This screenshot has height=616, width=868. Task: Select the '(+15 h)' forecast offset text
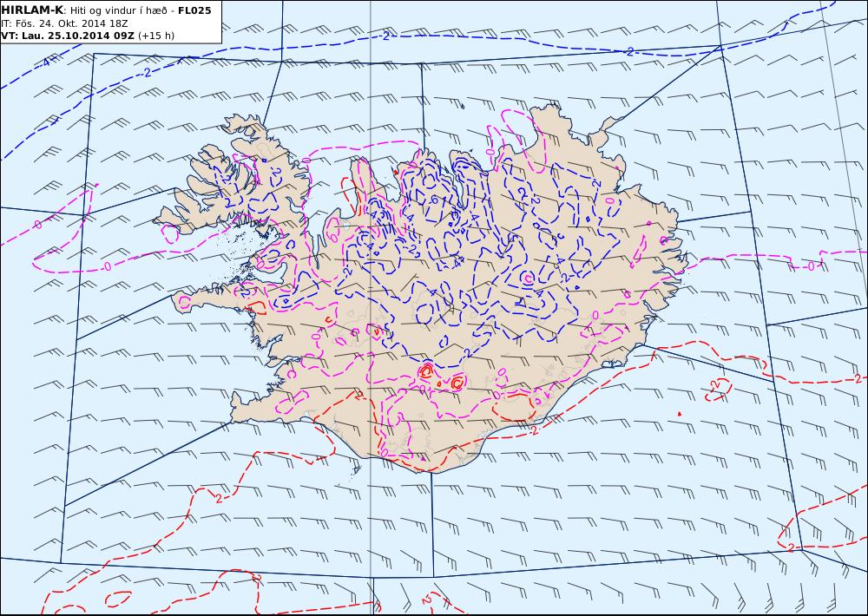coord(156,36)
